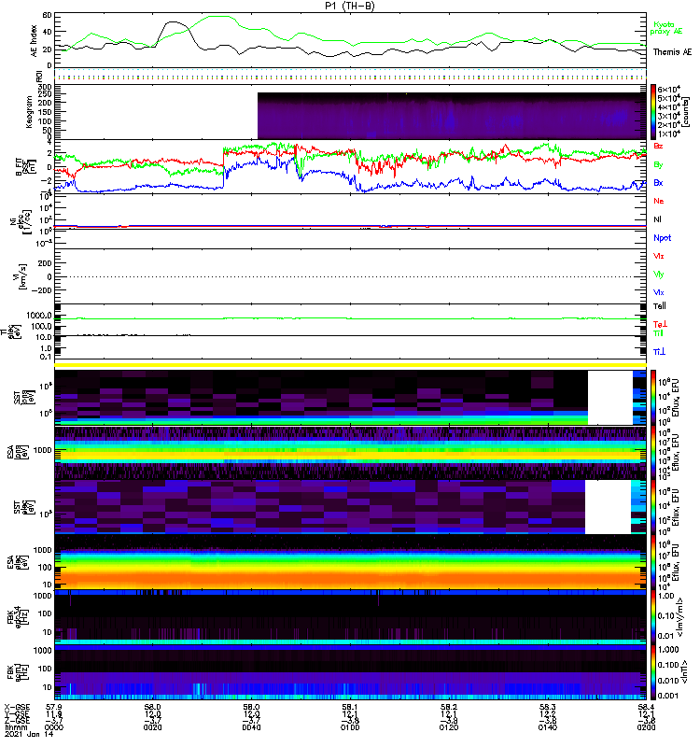The width and height of the screenshot is (700, 747).
Task: Click the black Ni legend label
Action: tap(657, 219)
